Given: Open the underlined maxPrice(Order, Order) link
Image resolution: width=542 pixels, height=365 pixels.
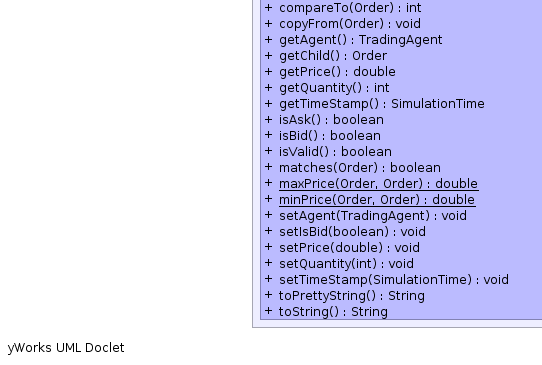Looking at the screenshot, I should 379,184.
